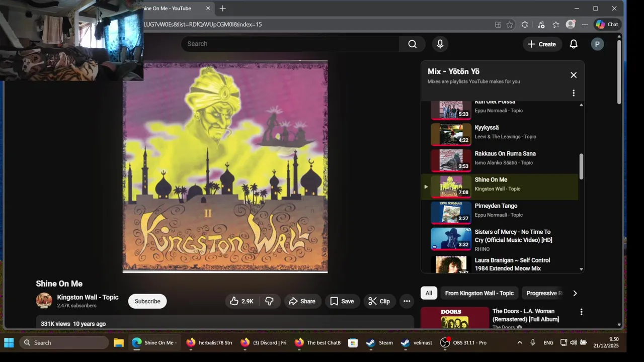This screenshot has width=644, height=362.
Task: Like the video with thumbs up
Action: [x=242, y=301]
